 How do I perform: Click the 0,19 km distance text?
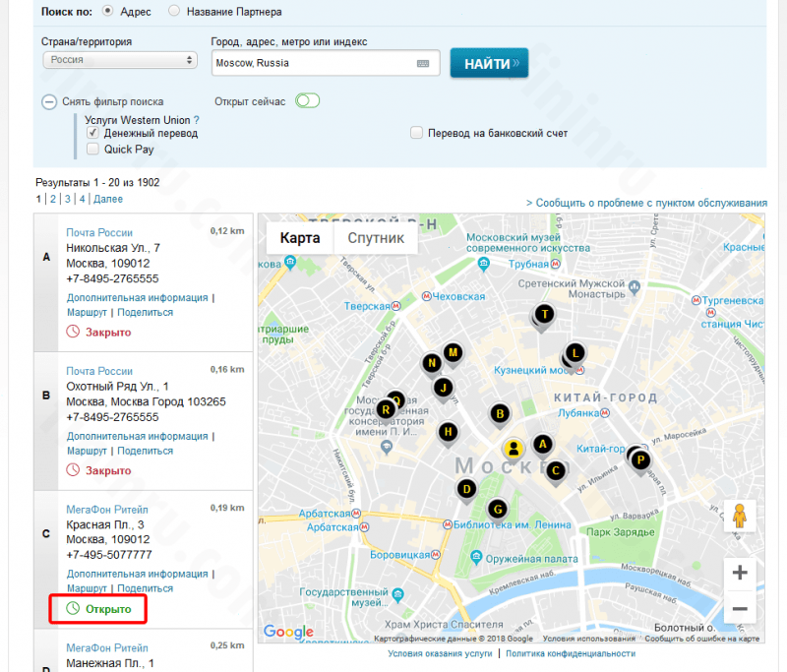(227, 508)
